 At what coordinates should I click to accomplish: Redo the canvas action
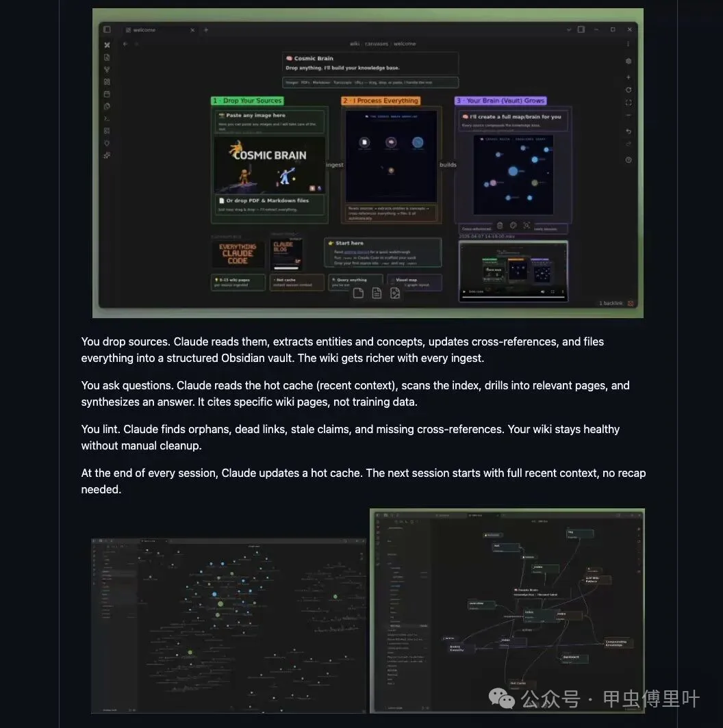[x=629, y=144]
